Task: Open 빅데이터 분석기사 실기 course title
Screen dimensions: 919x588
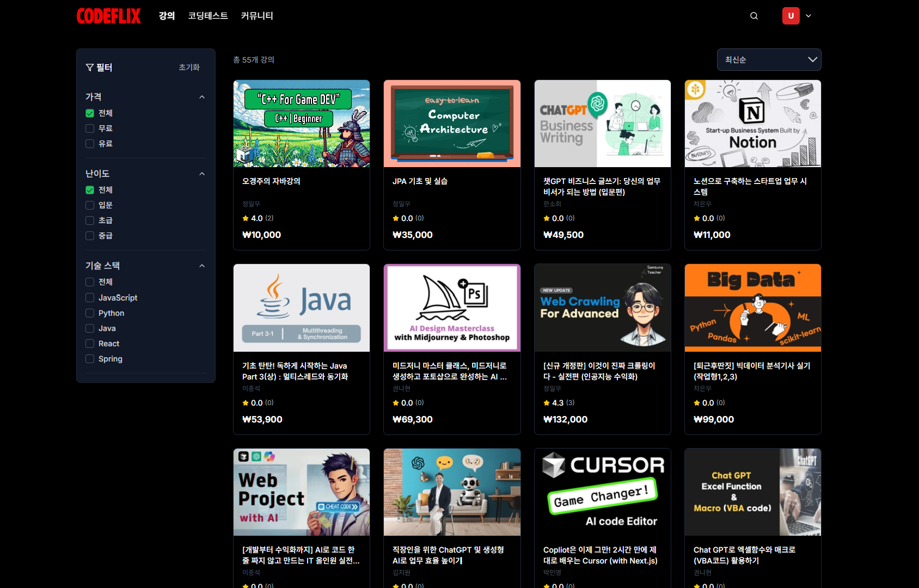Action: coord(752,371)
